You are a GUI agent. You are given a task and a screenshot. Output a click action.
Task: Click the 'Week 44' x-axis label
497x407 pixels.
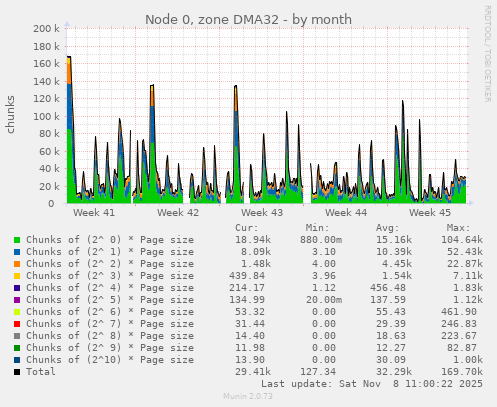point(346,213)
